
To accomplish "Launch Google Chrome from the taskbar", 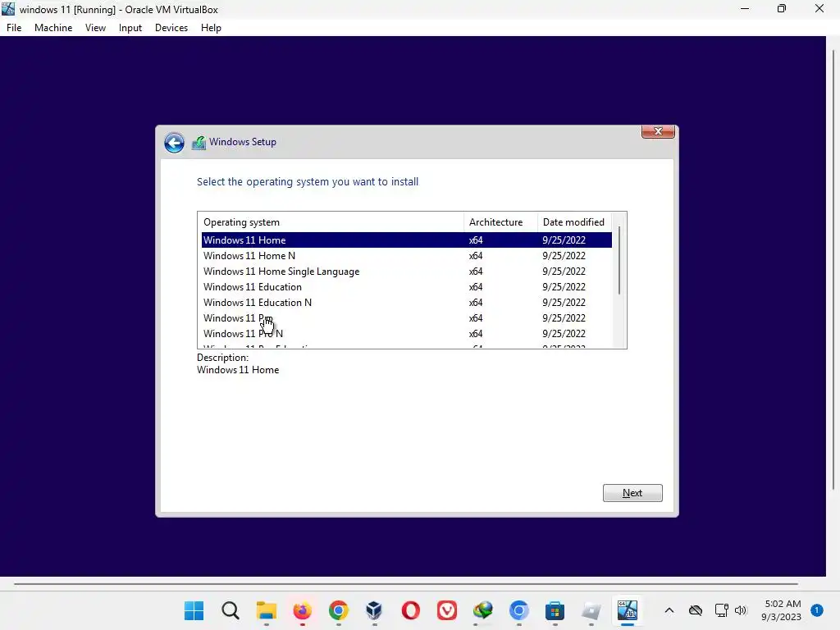I will click(339, 610).
